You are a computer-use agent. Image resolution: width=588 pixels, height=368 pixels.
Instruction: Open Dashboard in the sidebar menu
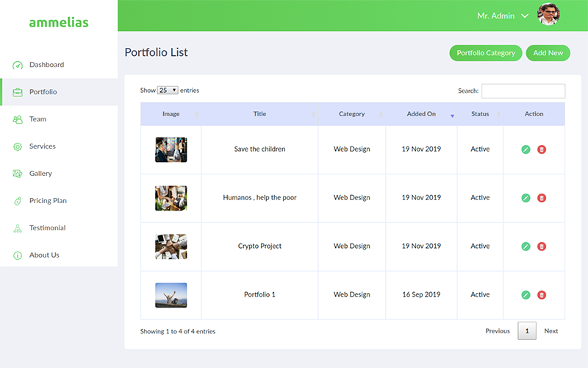click(x=59, y=65)
